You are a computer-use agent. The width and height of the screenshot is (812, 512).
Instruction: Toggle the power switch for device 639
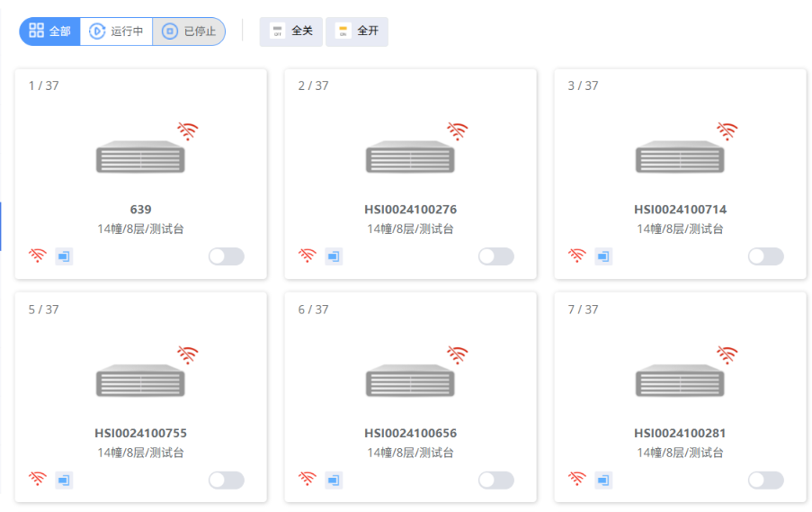click(226, 256)
